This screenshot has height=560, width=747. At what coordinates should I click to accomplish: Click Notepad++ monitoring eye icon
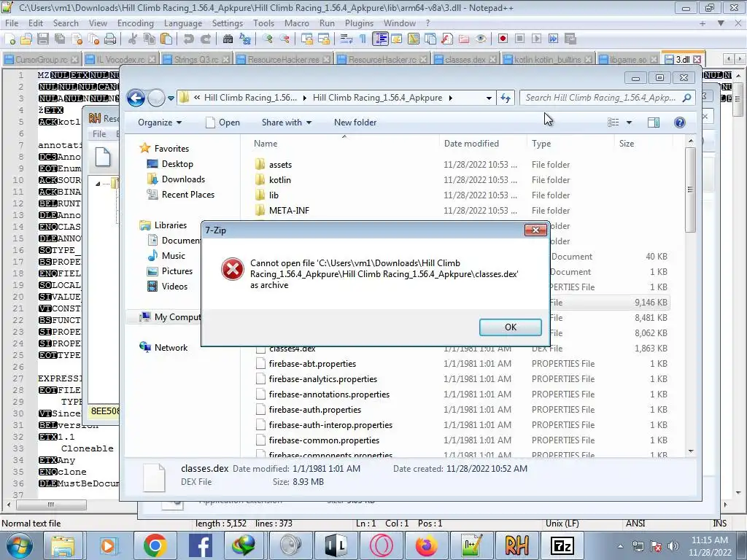click(x=481, y=39)
